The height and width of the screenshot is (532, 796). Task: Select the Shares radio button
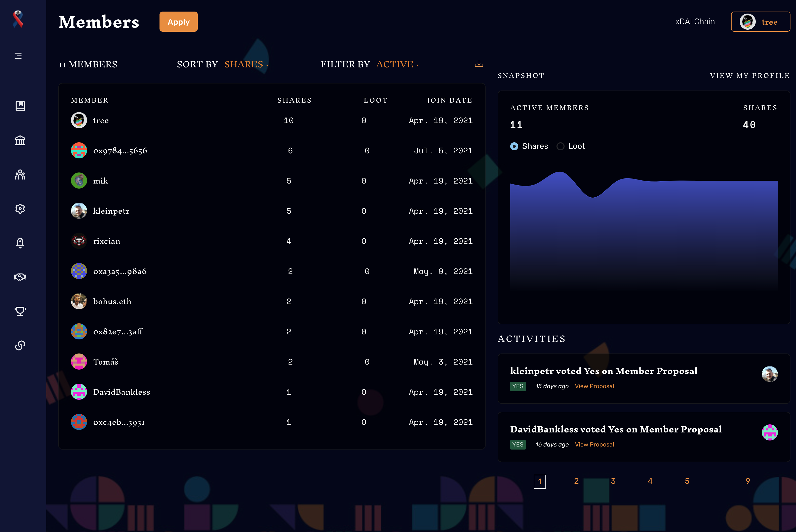514,146
